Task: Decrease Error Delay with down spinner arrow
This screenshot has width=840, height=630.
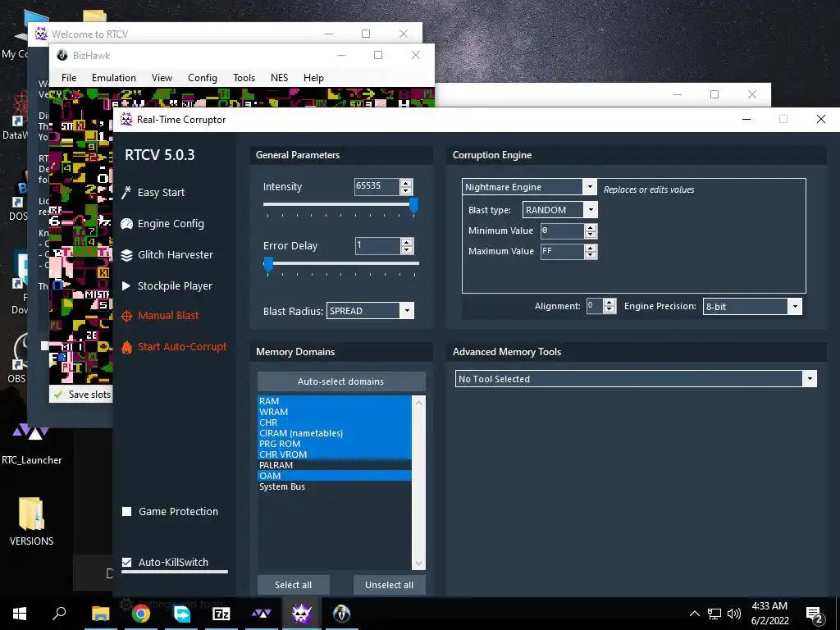Action: click(x=407, y=250)
